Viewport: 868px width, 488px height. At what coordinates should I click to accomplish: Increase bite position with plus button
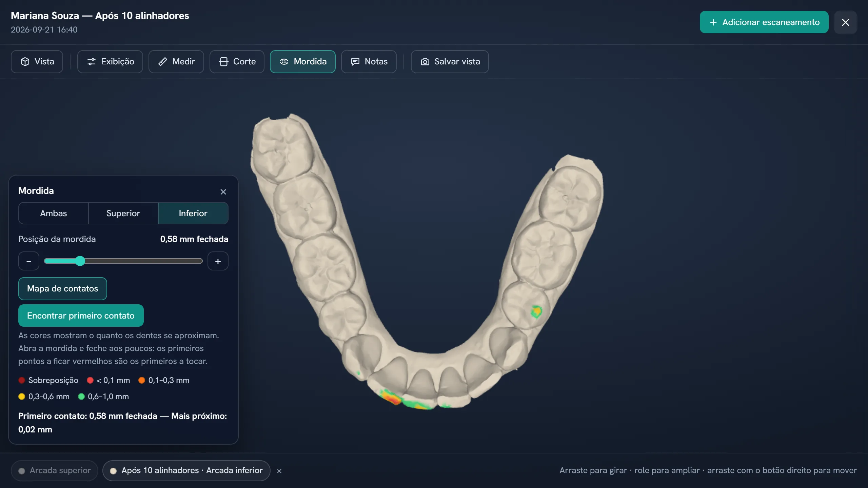coord(218,261)
